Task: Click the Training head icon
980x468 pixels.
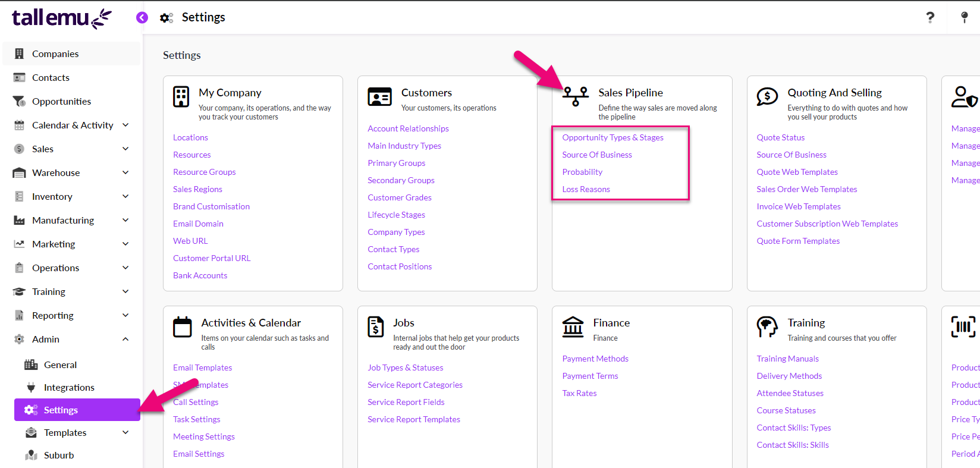Action: pos(767,326)
